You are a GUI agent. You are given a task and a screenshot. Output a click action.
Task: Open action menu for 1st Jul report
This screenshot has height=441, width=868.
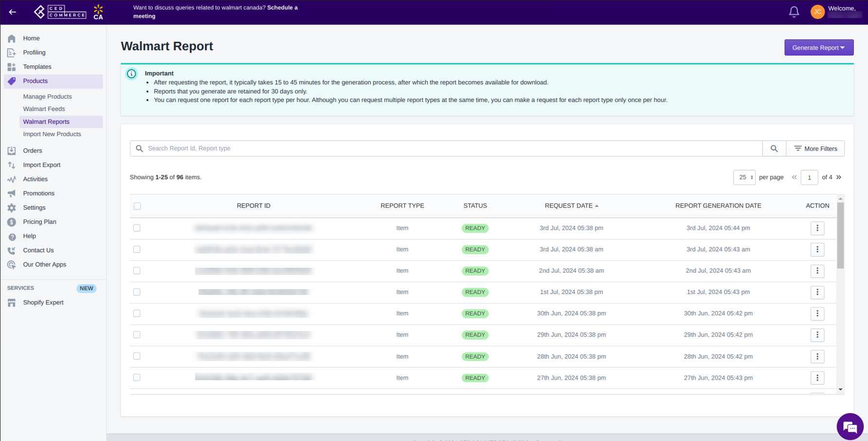point(817,292)
